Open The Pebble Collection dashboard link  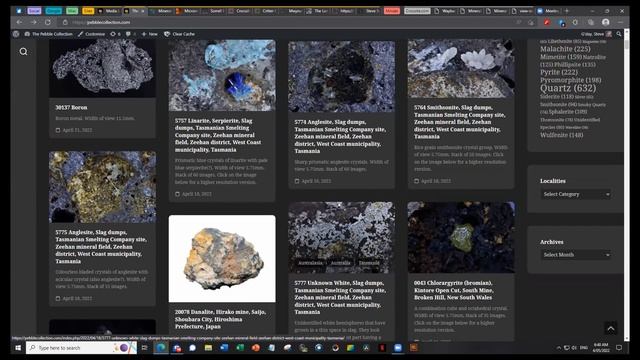coord(49,34)
